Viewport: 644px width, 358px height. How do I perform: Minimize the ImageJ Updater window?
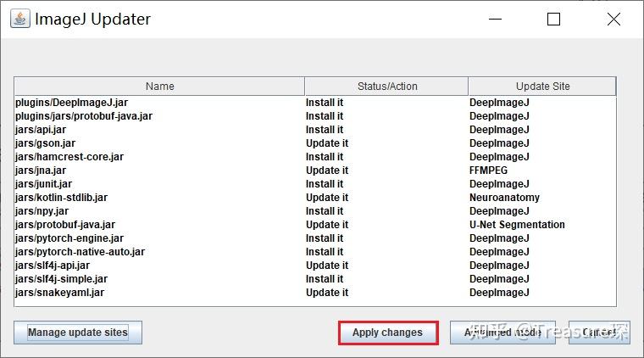(495, 19)
